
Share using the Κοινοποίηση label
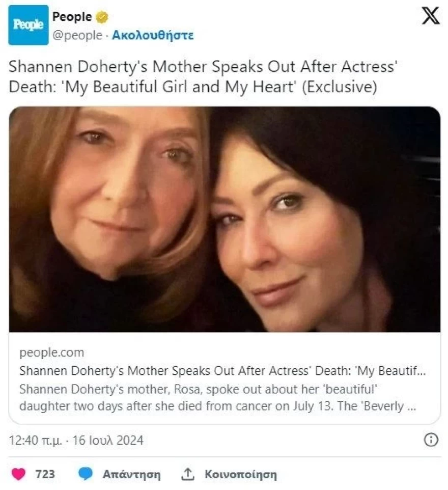point(241,474)
